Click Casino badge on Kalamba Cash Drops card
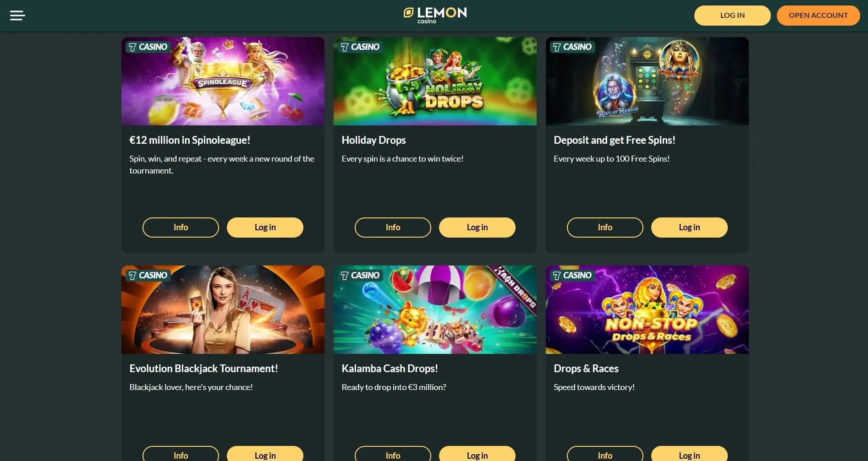 [360, 275]
